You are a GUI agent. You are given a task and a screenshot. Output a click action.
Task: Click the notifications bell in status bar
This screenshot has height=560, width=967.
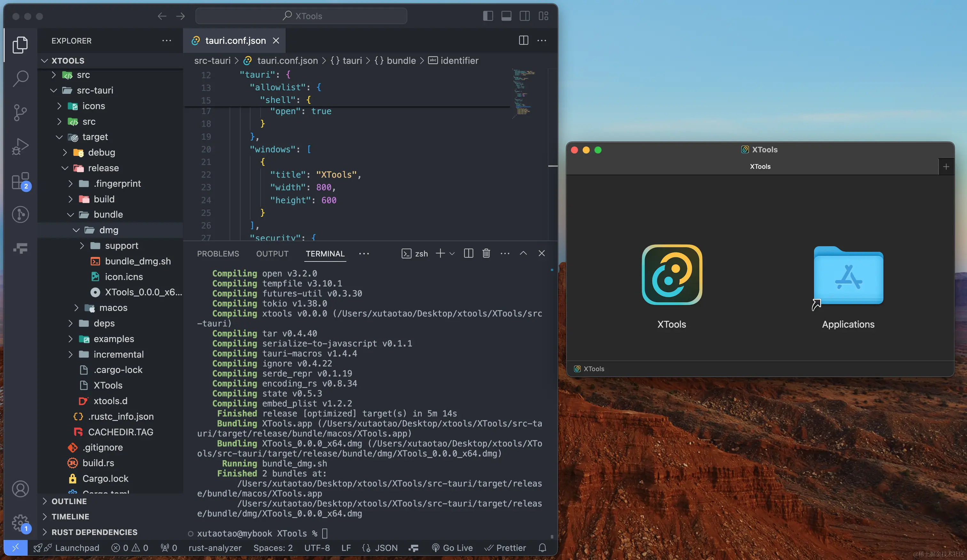point(542,548)
